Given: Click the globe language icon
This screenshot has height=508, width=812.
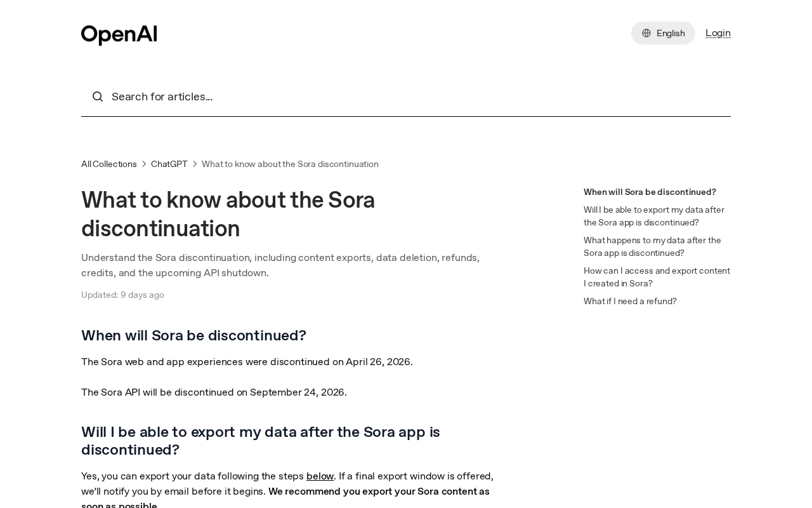Looking at the screenshot, I should pyautogui.click(x=646, y=33).
